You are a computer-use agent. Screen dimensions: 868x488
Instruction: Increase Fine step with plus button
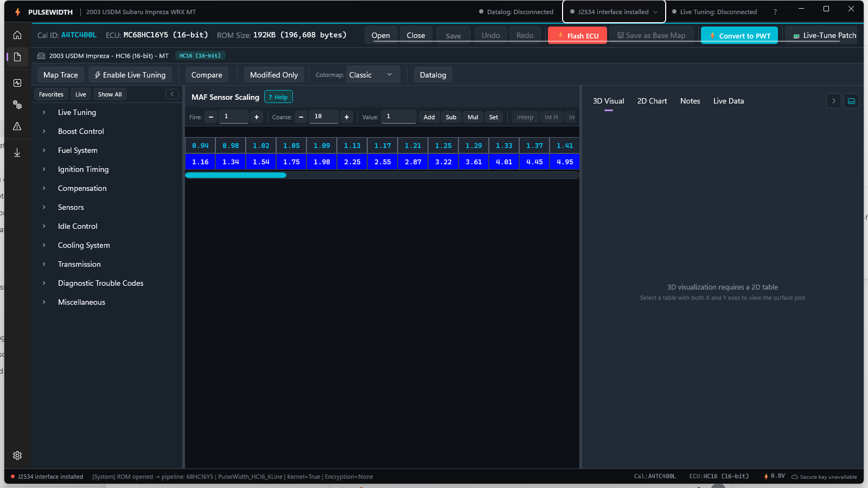click(257, 117)
